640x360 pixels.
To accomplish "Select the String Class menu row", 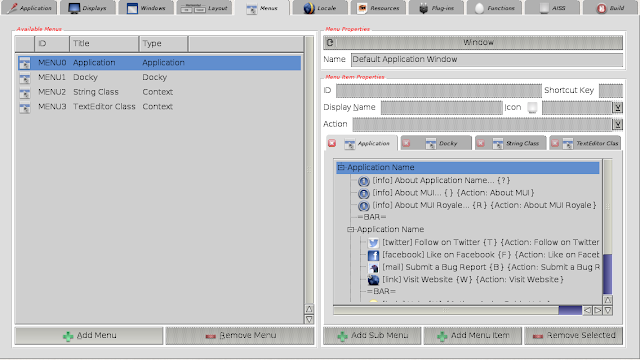I will pos(159,92).
